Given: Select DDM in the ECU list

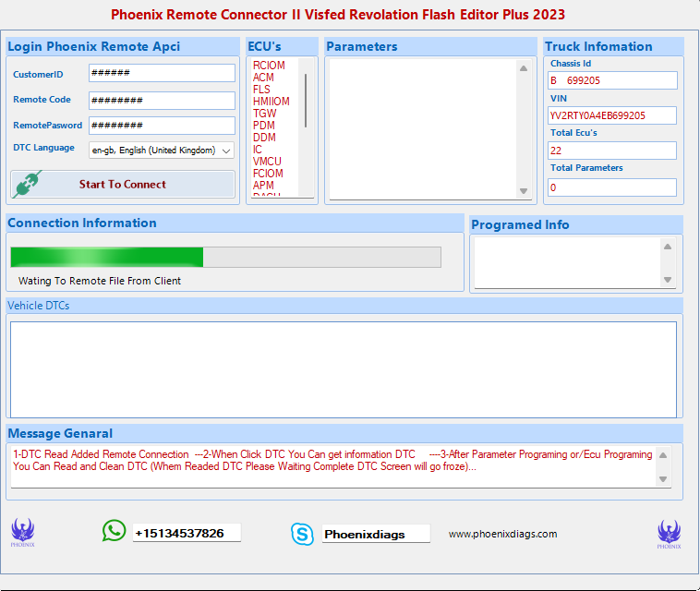Looking at the screenshot, I should [264, 138].
